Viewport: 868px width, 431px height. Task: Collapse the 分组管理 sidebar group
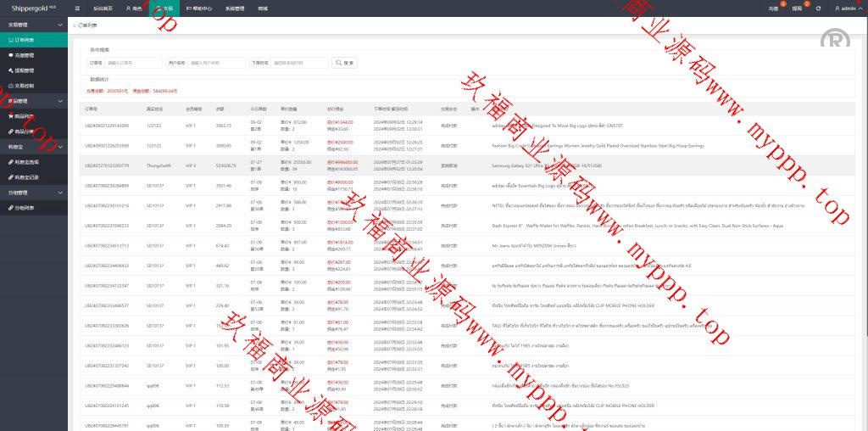pyautogui.click(x=34, y=193)
